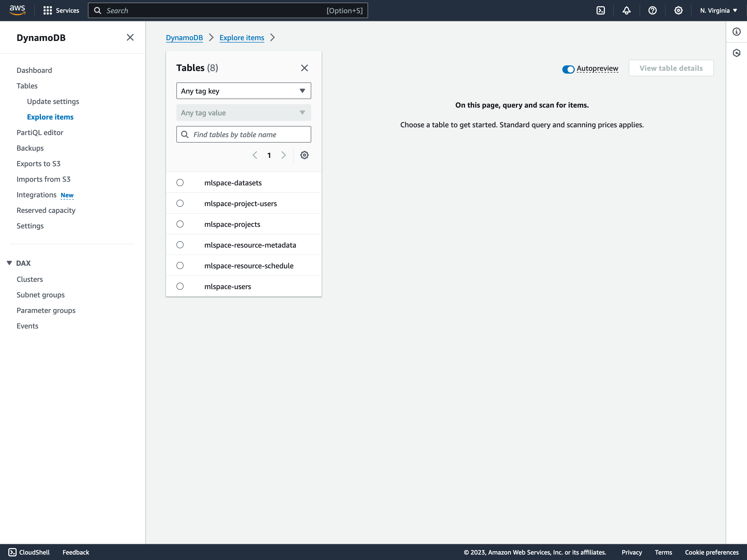This screenshot has height=560, width=747.
Task: Open Cookie preferences
Action: click(711, 552)
